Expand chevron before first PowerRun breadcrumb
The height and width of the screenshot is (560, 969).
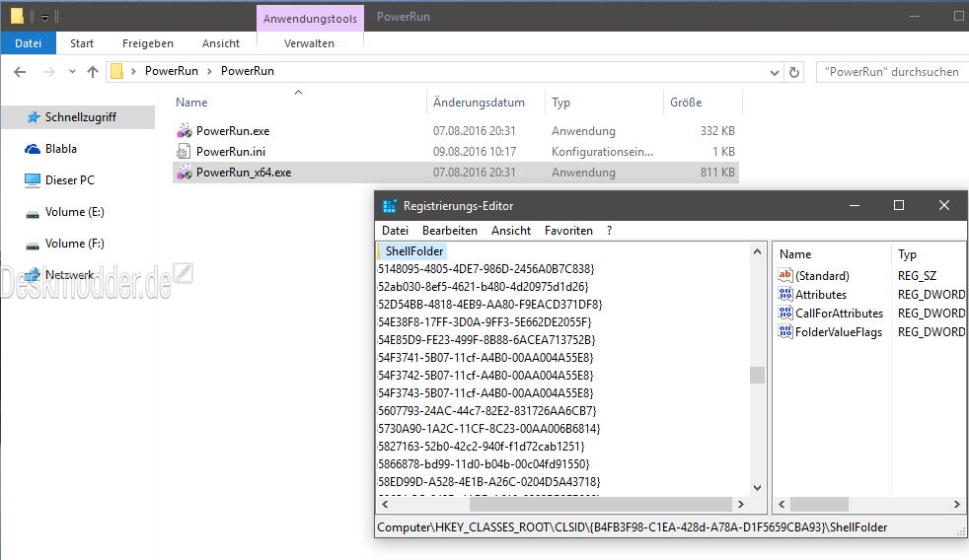133,72
